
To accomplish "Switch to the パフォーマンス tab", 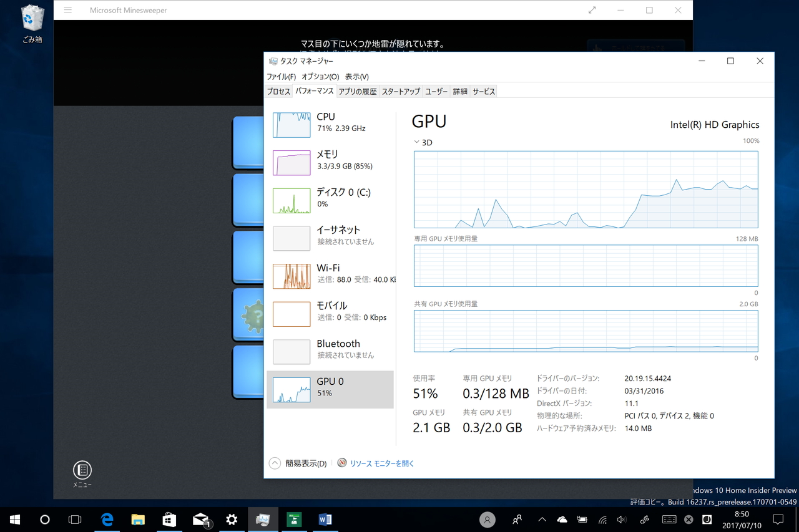I will tap(315, 91).
